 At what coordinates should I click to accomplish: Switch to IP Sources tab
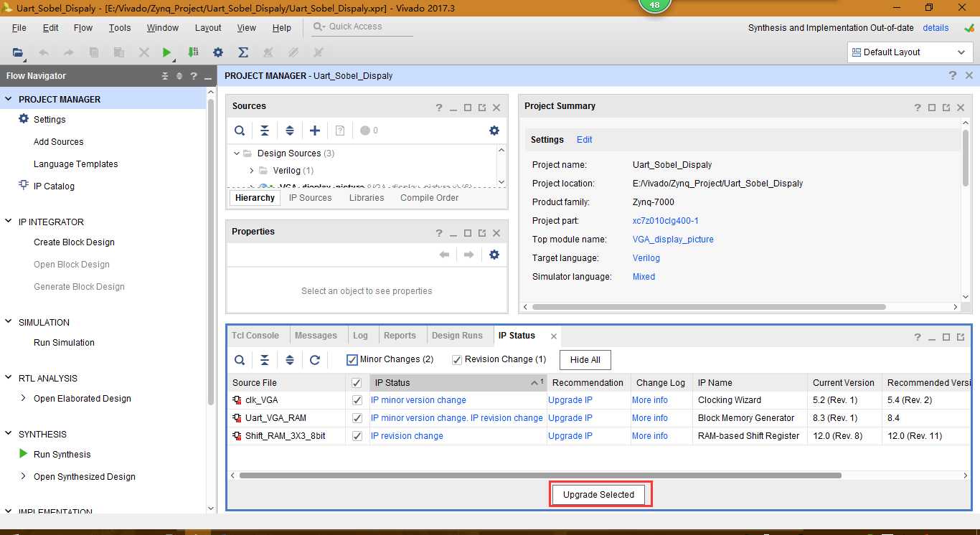click(x=310, y=198)
